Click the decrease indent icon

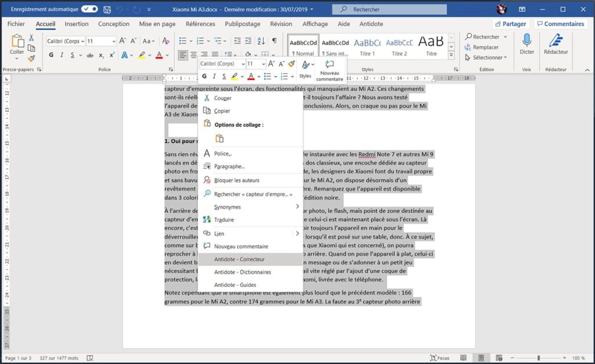[x=237, y=41]
